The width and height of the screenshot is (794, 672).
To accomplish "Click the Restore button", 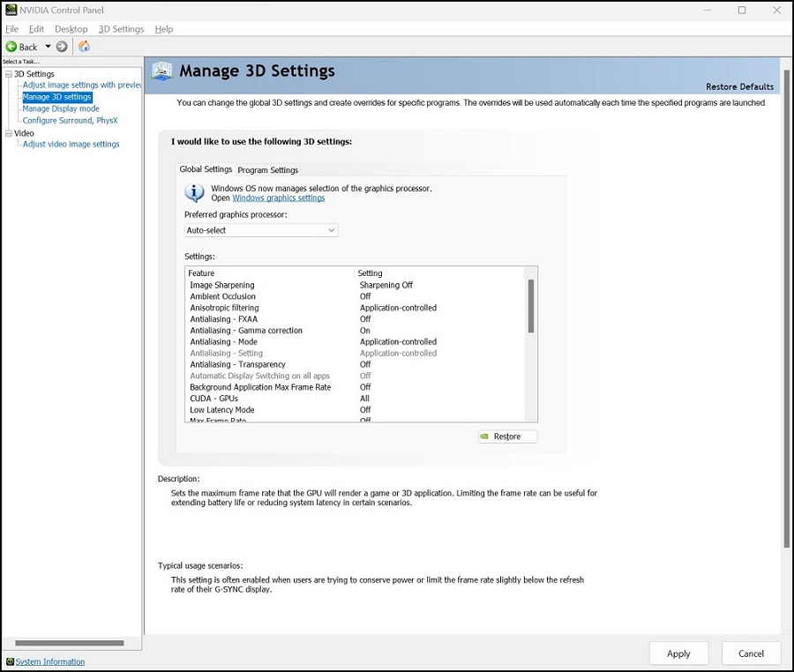I will point(507,436).
